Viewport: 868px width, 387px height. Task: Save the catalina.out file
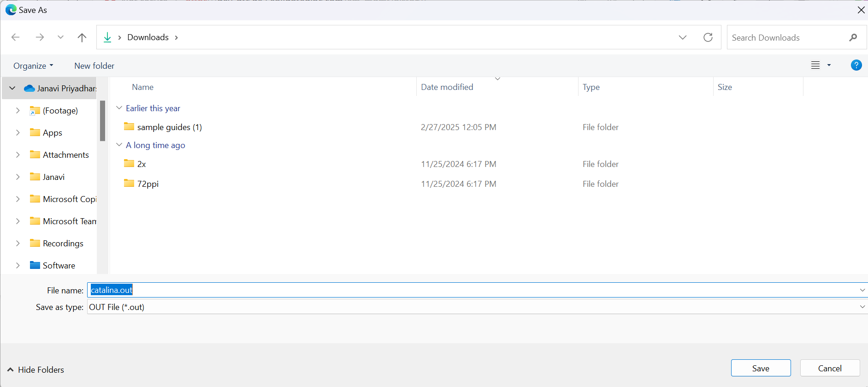click(761, 368)
